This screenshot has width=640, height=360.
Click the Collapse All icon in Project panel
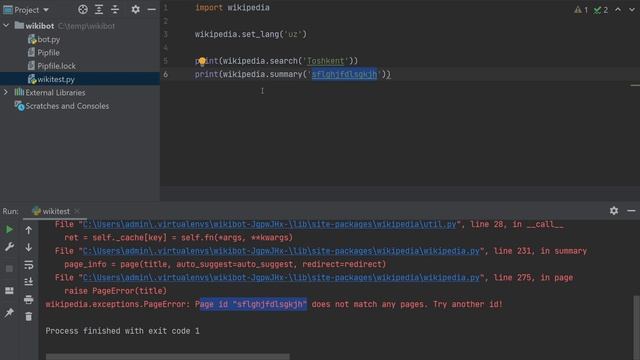coord(115,9)
